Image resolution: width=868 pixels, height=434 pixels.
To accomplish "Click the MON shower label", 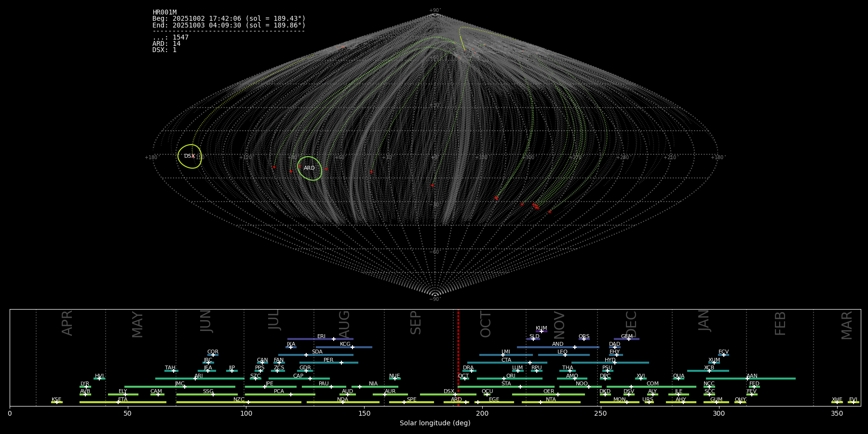I will point(620,400).
